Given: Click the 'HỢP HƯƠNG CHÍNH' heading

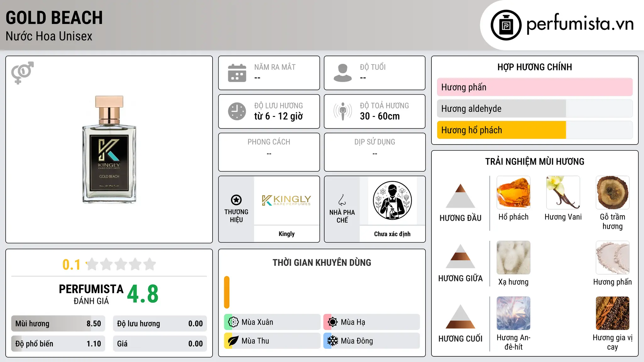Looking at the screenshot, I should coord(535,67).
